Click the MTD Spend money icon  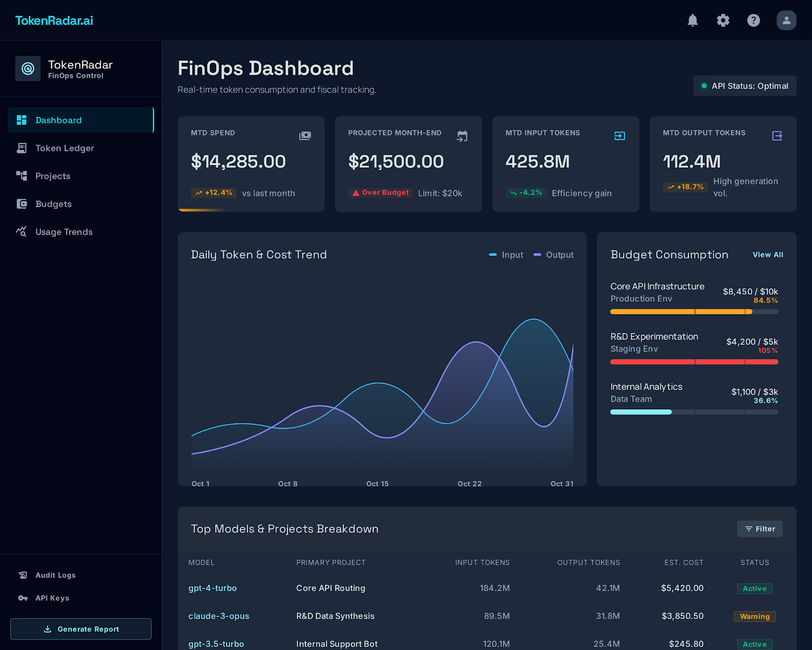[305, 136]
